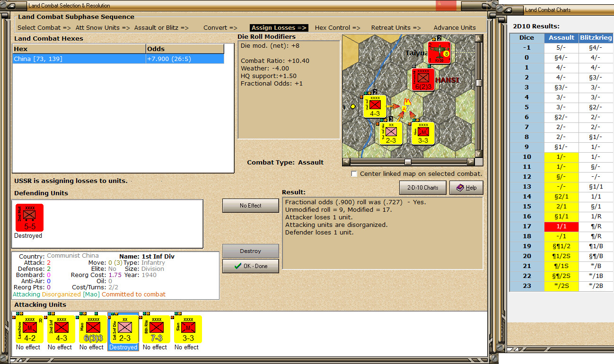Click the No Effect button
Screen dimensions: 614x364
[x=251, y=206]
